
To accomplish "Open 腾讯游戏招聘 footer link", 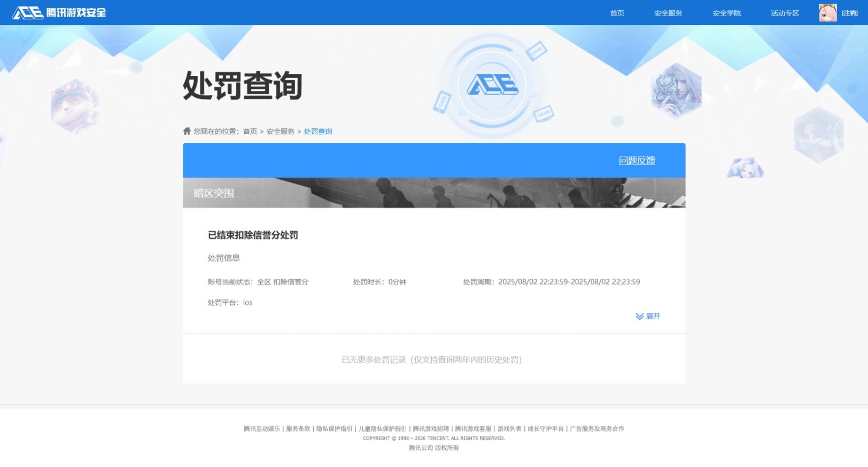I will pyautogui.click(x=431, y=429).
